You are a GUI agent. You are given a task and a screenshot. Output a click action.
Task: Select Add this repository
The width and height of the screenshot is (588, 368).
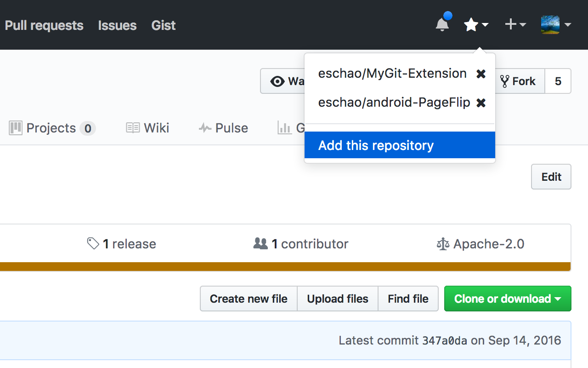pyautogui.click(x=399, y=145)
